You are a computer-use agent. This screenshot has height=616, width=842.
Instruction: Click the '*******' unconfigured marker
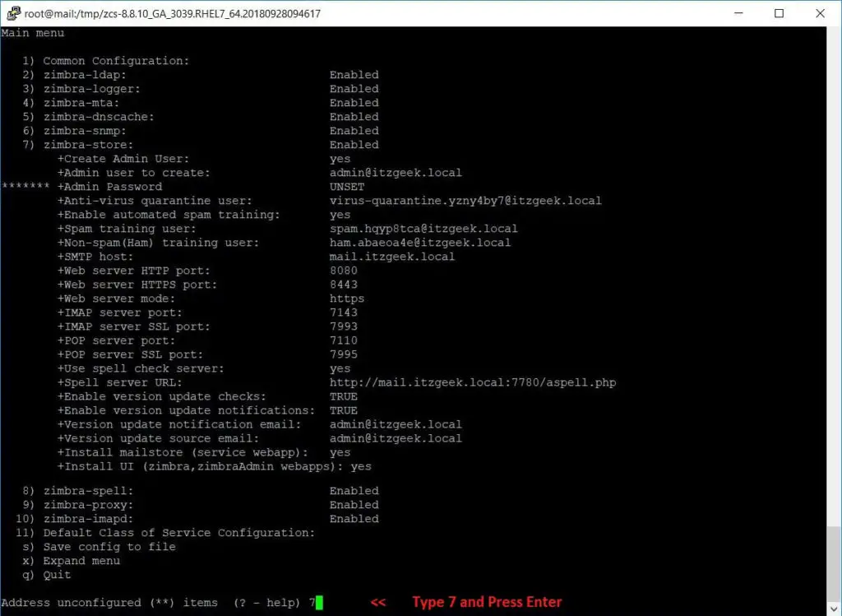pos(25,187)
